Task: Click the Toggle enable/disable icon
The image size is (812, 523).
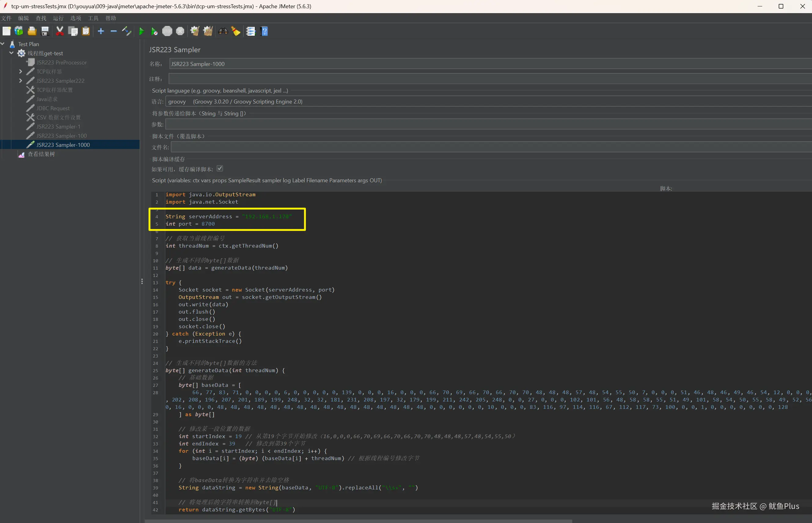Action: pyautogui.click(x=126, y=31)
